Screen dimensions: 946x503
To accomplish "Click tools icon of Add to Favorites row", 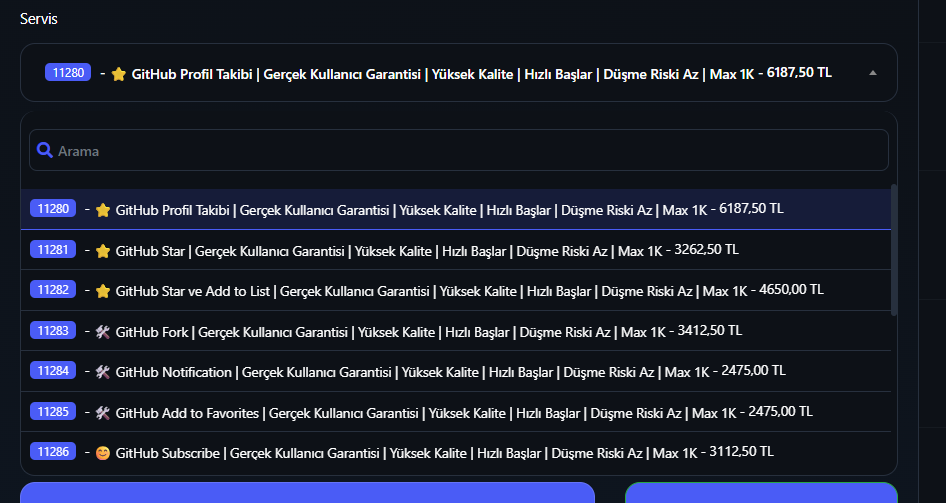I will [x=103, y=413].
